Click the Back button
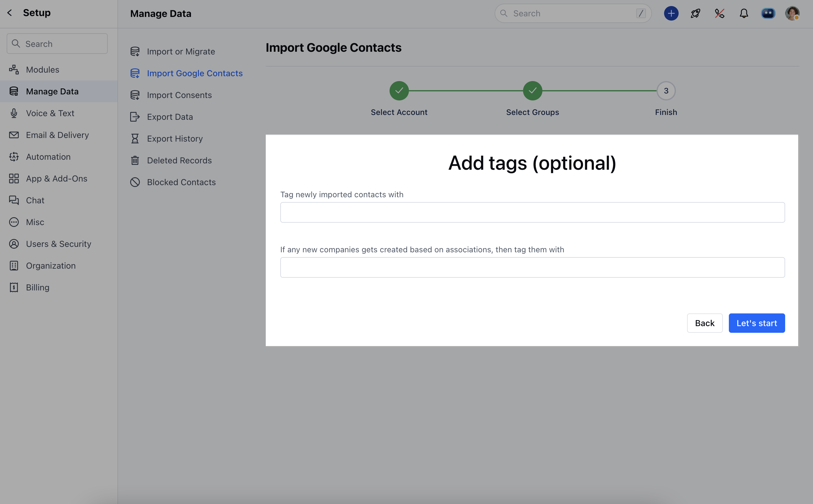813x504 pixels. tap(704, 323)
